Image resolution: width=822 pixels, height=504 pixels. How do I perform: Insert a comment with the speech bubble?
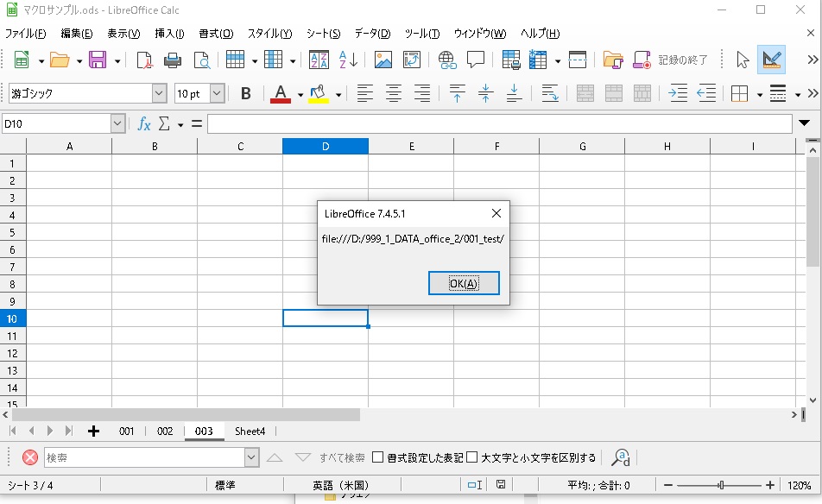coord(476,60)
